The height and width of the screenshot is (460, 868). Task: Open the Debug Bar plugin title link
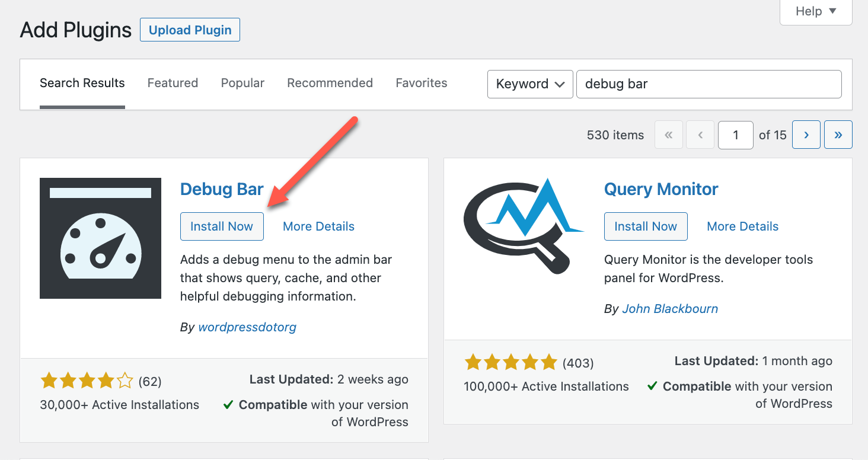pos(222,189)
